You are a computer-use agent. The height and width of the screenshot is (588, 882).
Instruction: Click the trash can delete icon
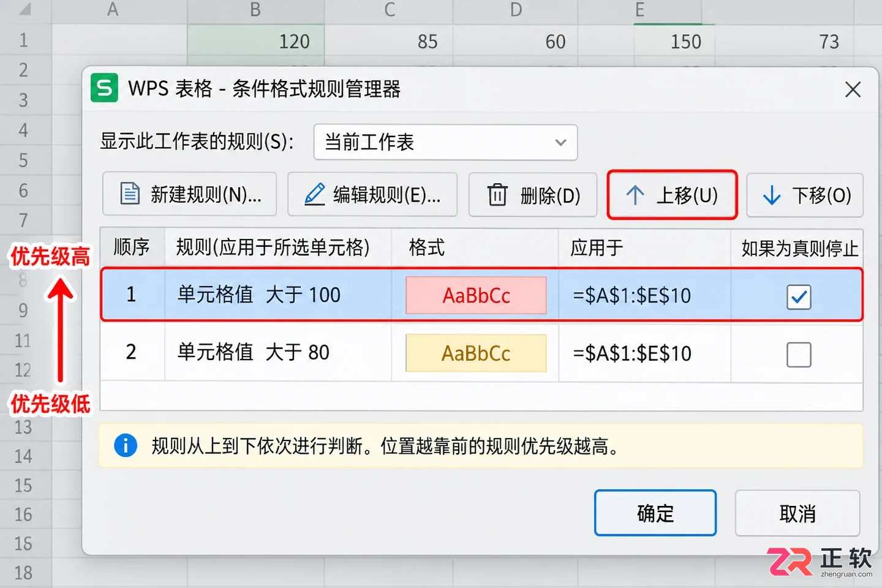click(x=497, y=195)
